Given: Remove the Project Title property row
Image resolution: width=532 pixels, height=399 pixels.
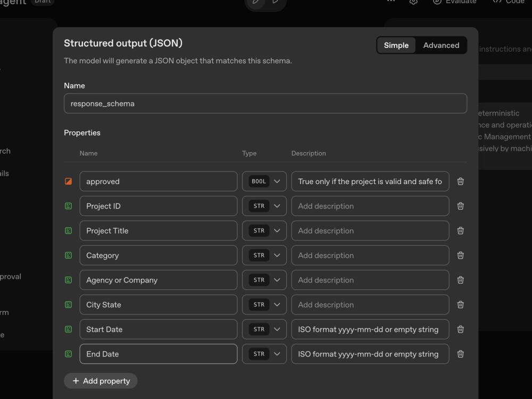Looking at the screenshot, I should (460, 231).
